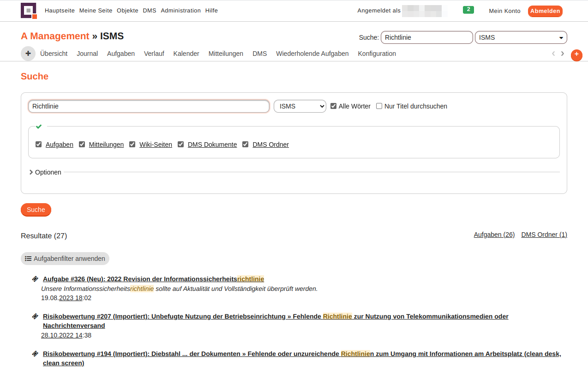Image resolution: width=588 pixels, height=368 pixels.
Task: Open the Wiederholende Aufgaben tab
Action: click(312, 54)
